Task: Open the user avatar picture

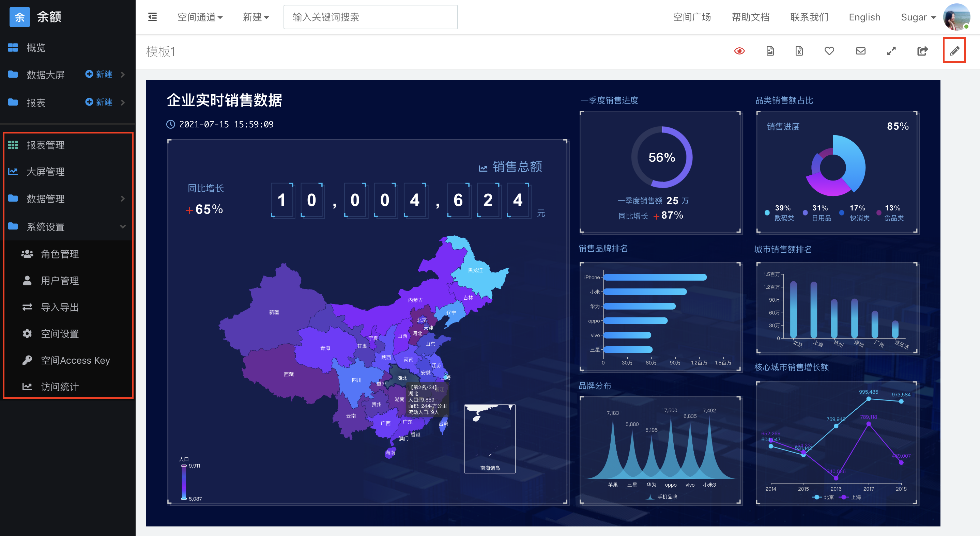Action: click(x=956, y=17)
